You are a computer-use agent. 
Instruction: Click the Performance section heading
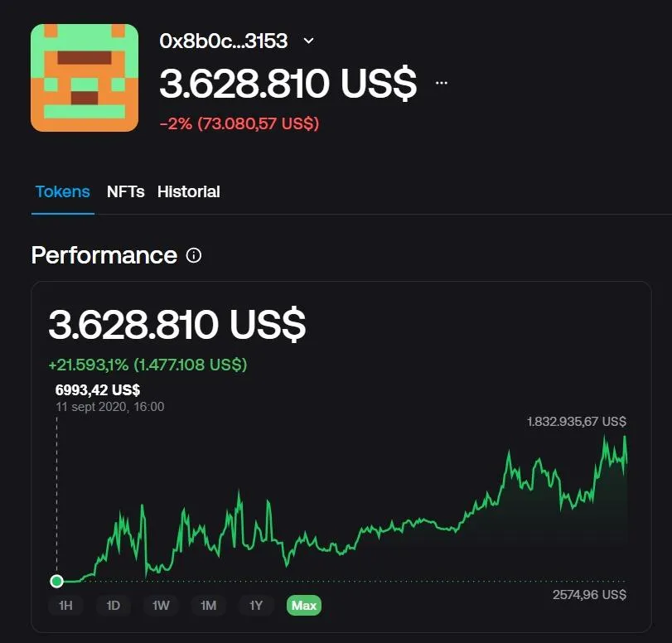click(104, 255)
